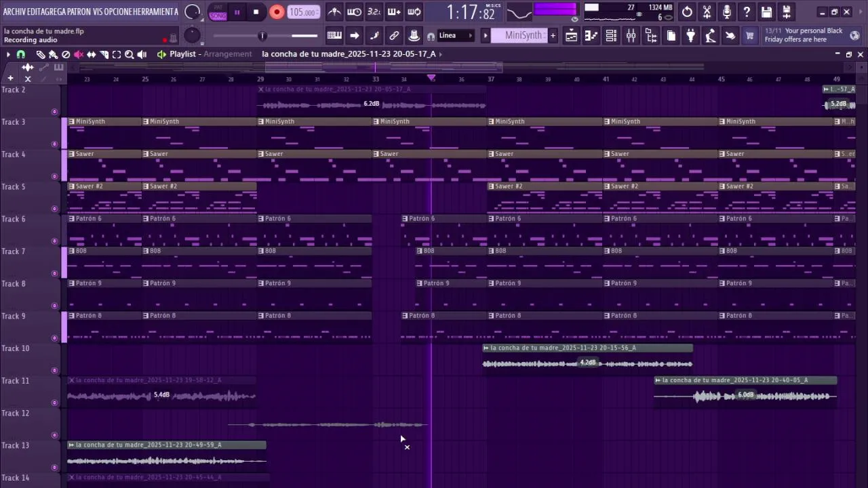Open the Browser icon
Image resolution: width=868 pixels, height=488 pixels.
point(651,36)
